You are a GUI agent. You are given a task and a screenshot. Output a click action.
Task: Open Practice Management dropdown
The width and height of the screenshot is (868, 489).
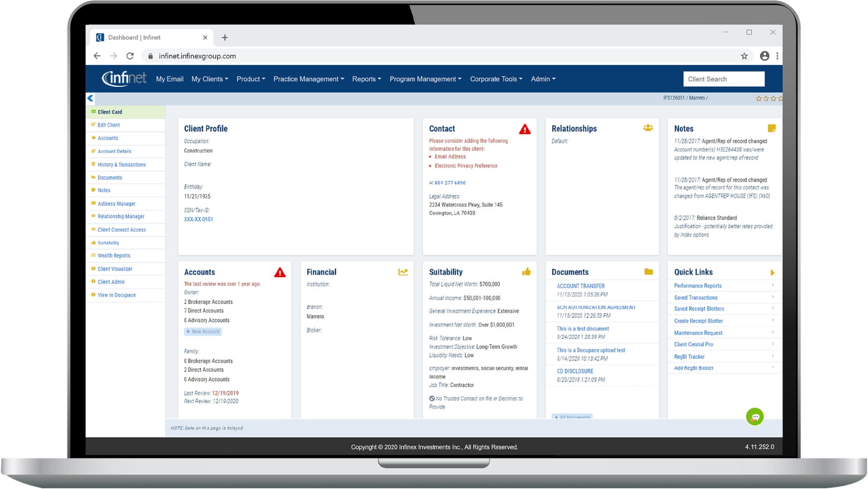click(309, 79)
